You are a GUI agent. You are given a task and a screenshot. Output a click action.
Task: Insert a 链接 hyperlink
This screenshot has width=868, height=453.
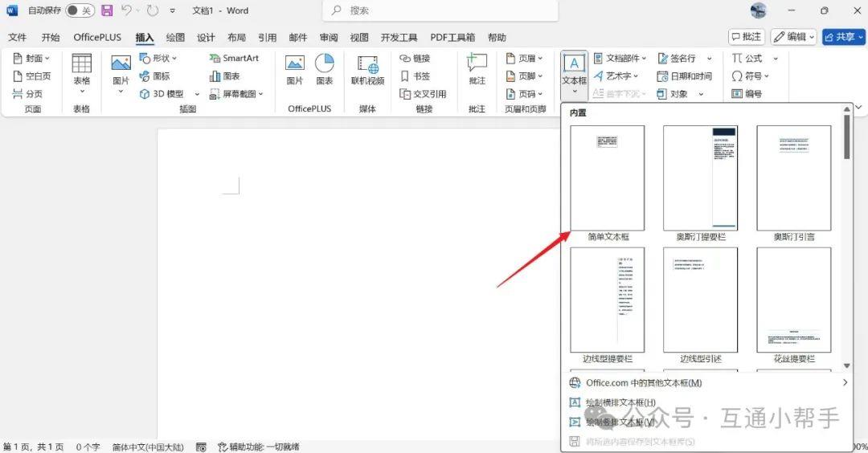click(415, 58)
